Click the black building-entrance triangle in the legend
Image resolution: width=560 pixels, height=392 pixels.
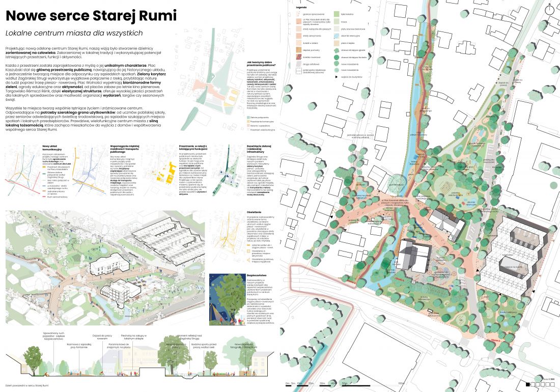click(336, 77)
